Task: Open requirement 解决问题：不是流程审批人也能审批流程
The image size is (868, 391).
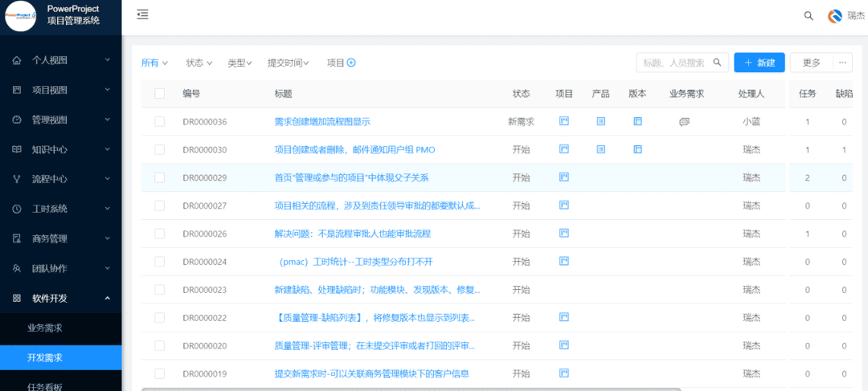Action: pyautogui.click(x=353, y=234)
